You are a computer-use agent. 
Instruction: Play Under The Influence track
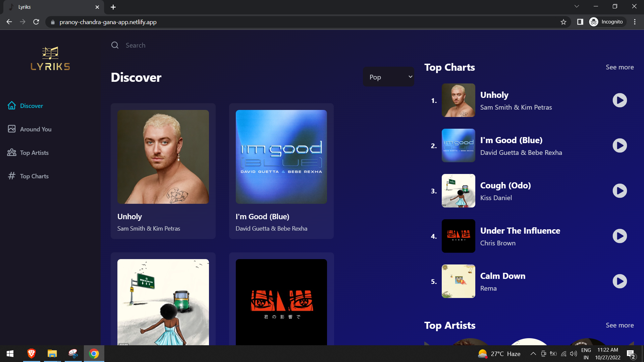620,236
